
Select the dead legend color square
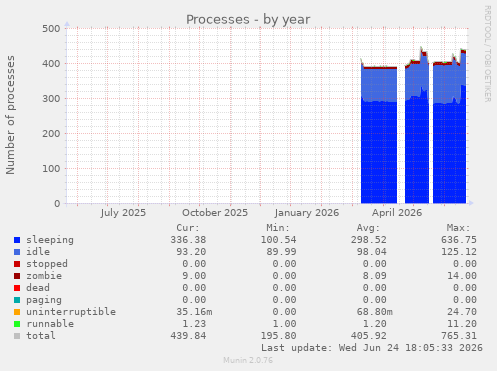[x=17, y=288]
